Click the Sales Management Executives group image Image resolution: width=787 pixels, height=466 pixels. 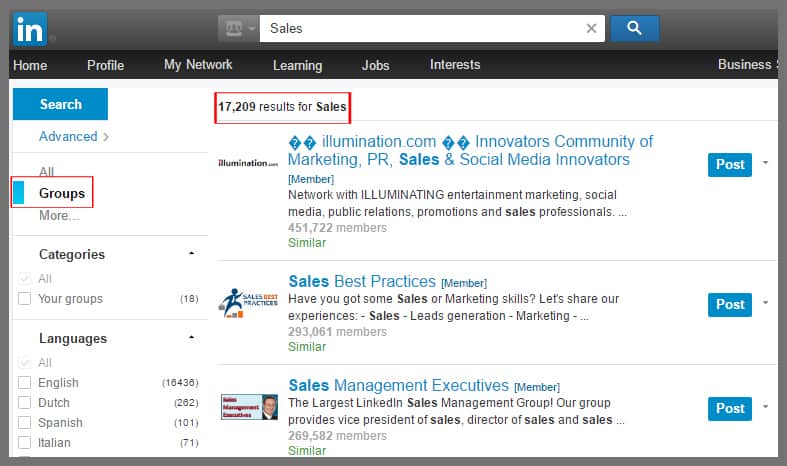click(x=249, y=406)
